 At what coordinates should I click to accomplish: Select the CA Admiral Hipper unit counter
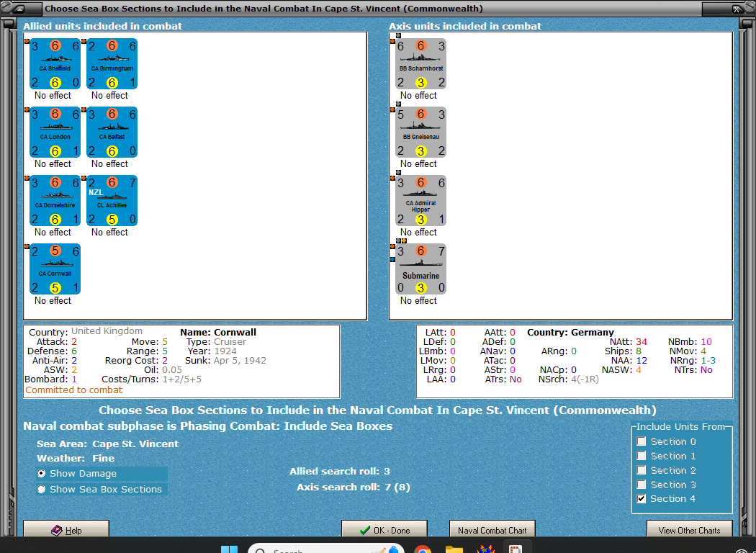tap(421, 201)
